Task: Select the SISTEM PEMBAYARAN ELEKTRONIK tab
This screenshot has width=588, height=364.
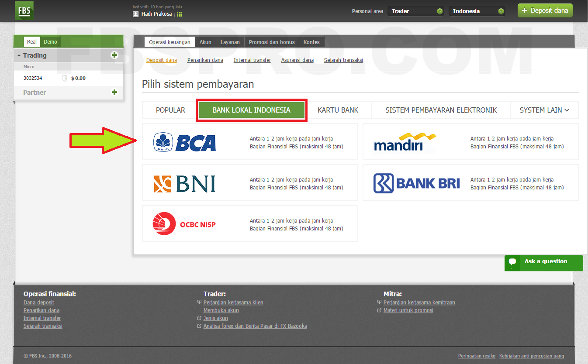Action: coord(441,110)
